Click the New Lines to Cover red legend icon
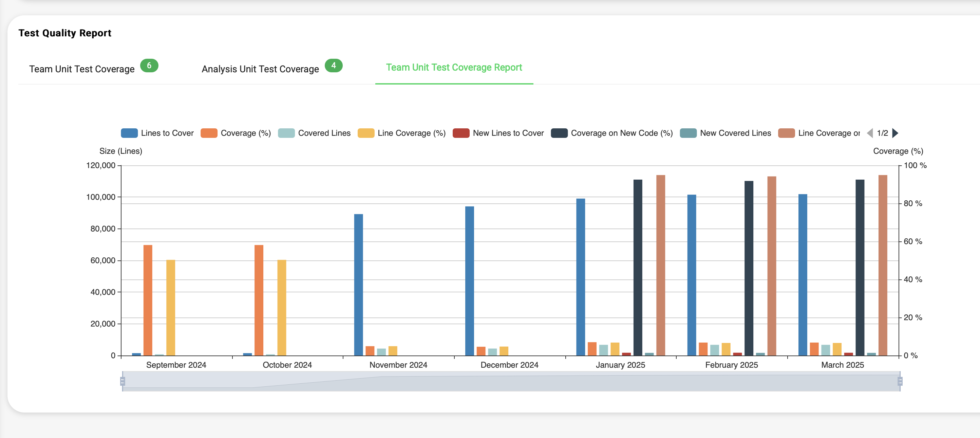This screenshot has width=980, height=438. pos(461,133)
